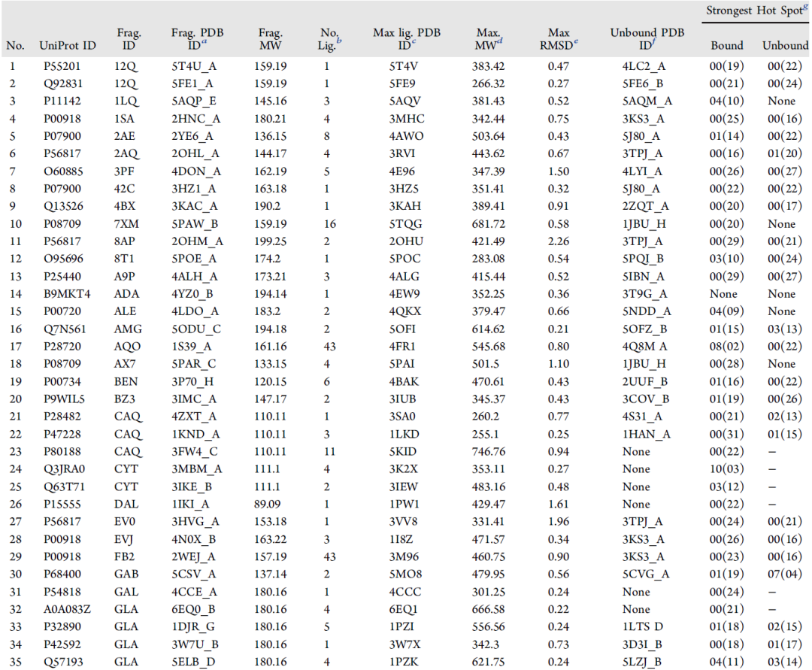This screenshot has width=812, height=670.
Task: Select the 'Strongest Hot Spot' header text
Action: (x=756, y=11)
